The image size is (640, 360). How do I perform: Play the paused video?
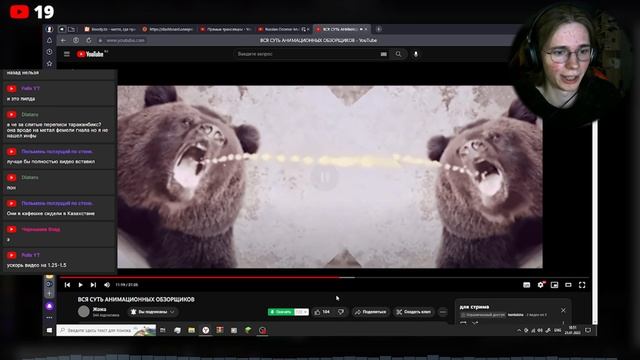tap(80, 285)
